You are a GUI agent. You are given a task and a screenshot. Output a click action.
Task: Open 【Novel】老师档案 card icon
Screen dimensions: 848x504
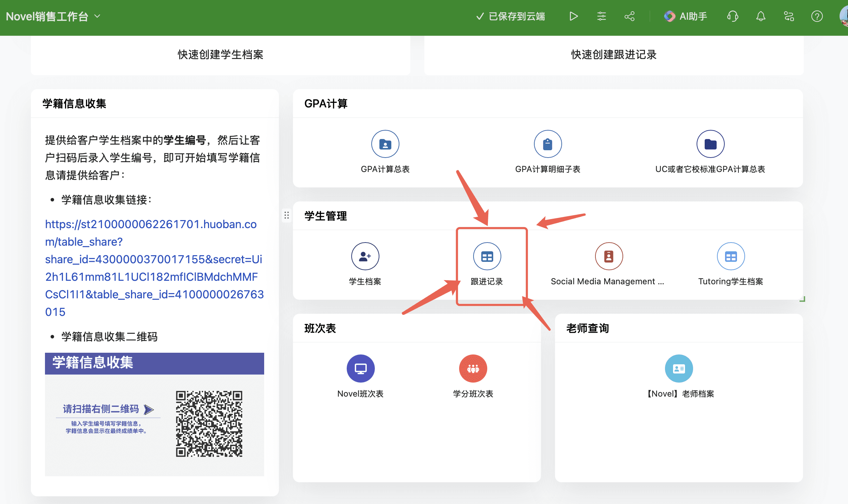(679, 369)
